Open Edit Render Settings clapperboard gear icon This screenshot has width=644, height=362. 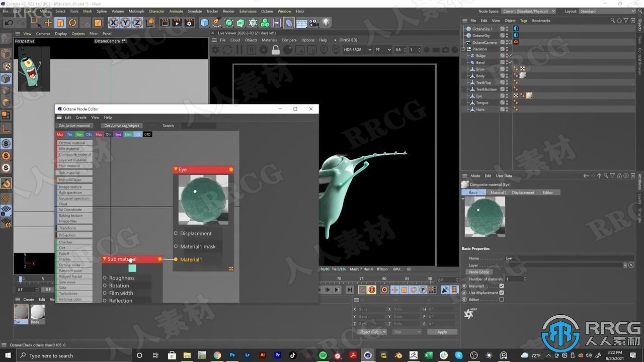(189, 23)
